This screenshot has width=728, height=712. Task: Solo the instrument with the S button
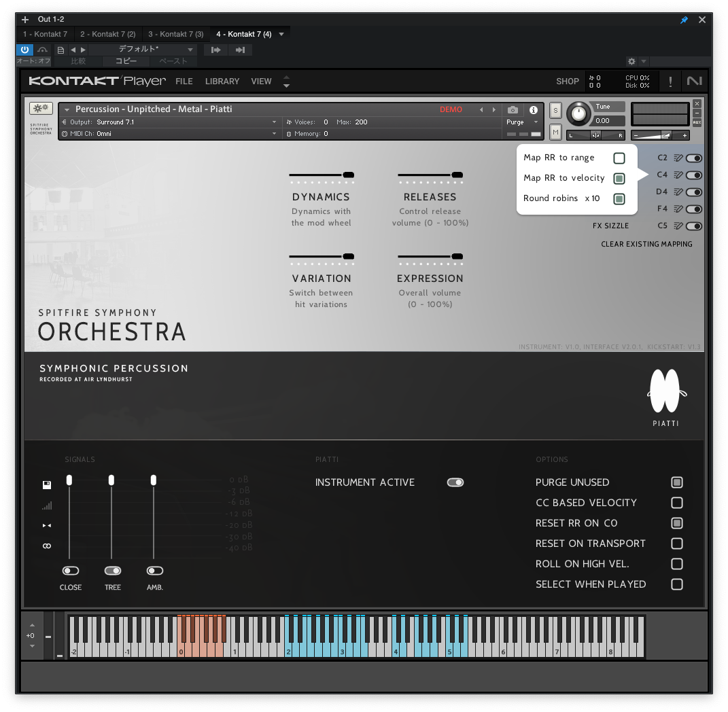[x=555, y=111]
